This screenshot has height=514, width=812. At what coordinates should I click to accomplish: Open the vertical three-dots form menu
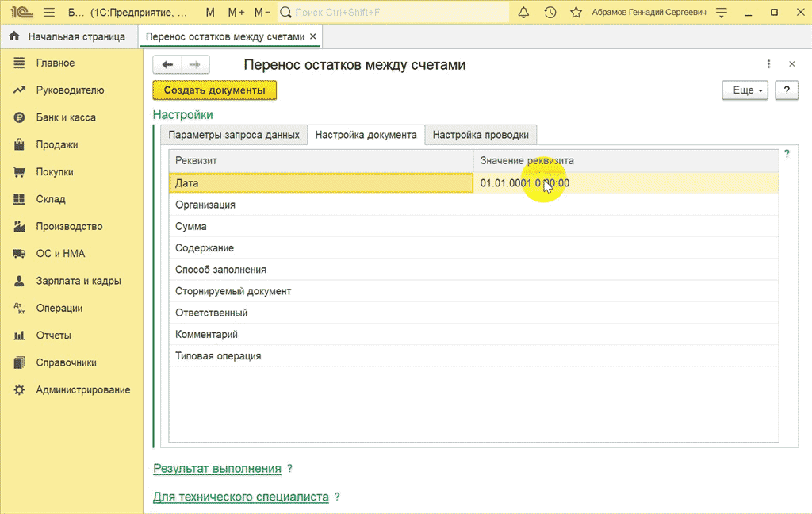tap(768, 64)
